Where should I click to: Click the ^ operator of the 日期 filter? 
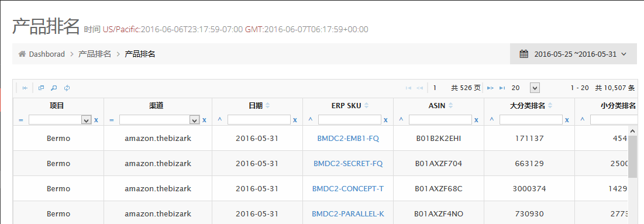point(220,120)
